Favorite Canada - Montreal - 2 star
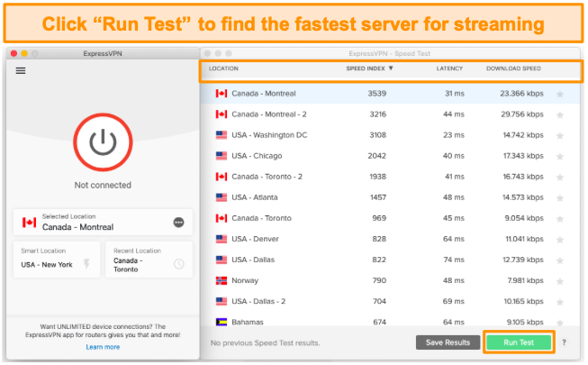Screen dimensions: 588x365 560,114
